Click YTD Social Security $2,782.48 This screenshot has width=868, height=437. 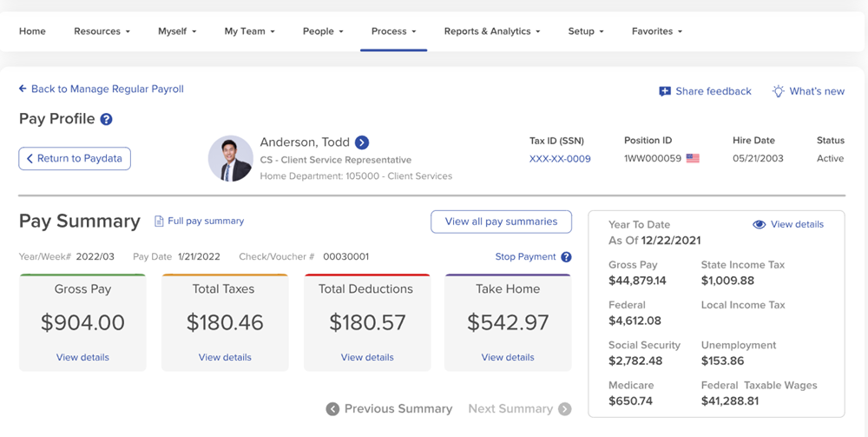[635, 361]
